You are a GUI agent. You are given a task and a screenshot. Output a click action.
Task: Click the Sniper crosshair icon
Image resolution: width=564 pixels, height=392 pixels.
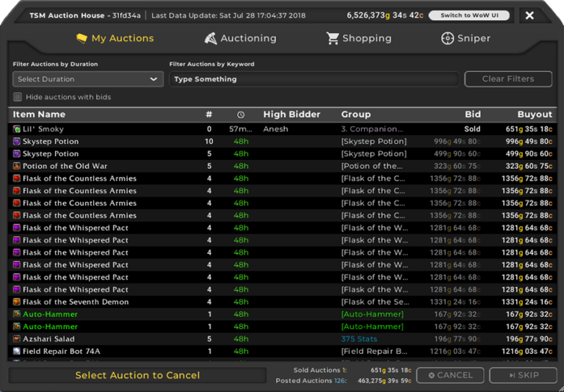(447, 38)
